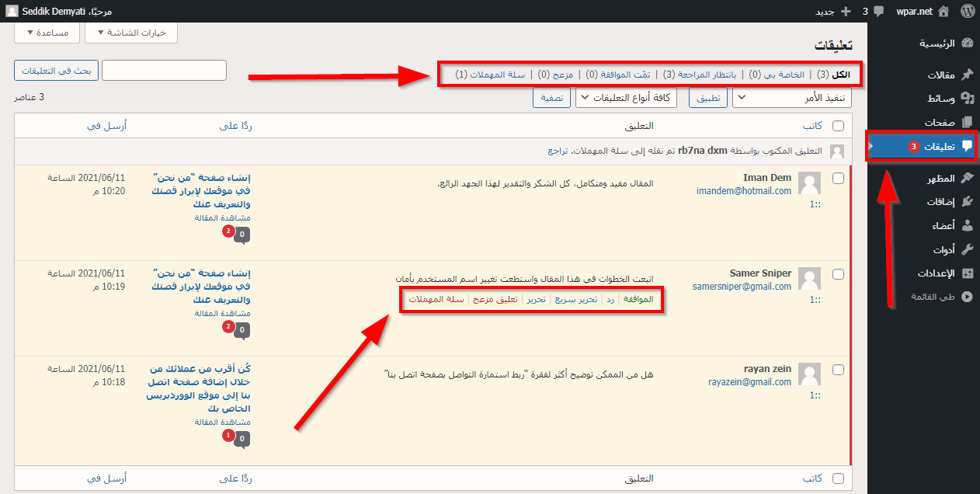
Task: Open the كافة أنواع التعليقات filter dropdown
Action: coord(626,99)
